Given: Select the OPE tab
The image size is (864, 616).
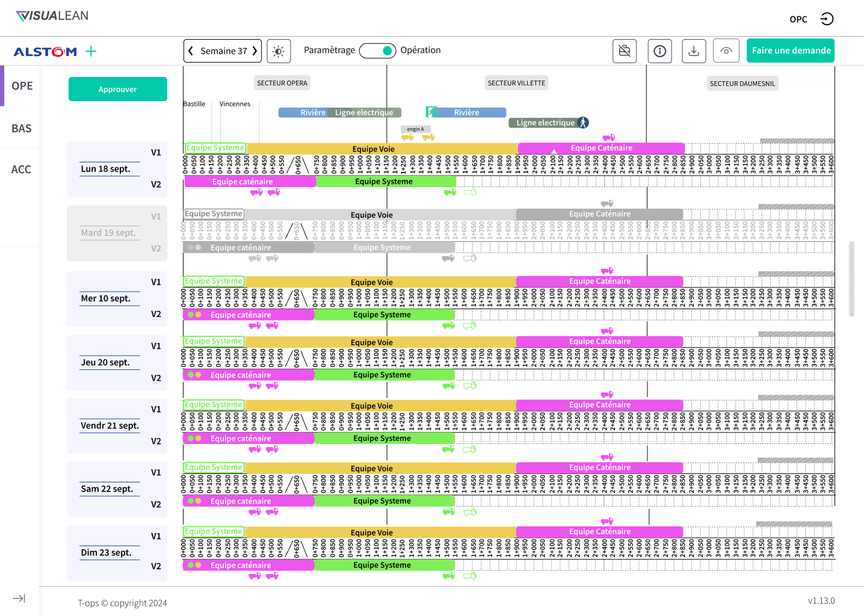Looking at the screenshot, I should pyautogui.click(x=22, y=86).
